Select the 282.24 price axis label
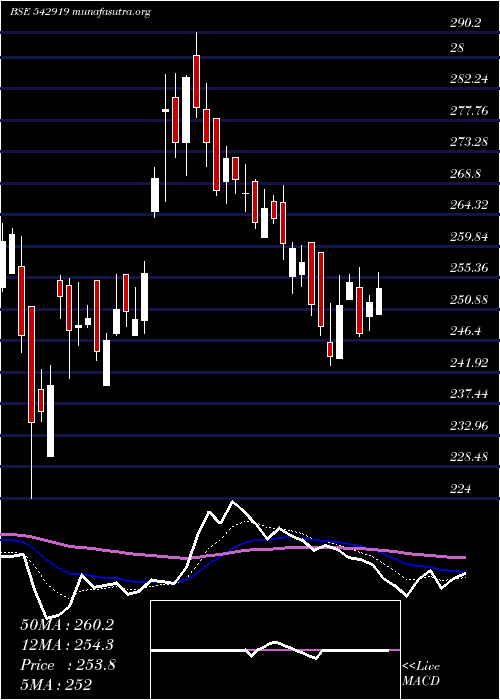 click(469, 79)
